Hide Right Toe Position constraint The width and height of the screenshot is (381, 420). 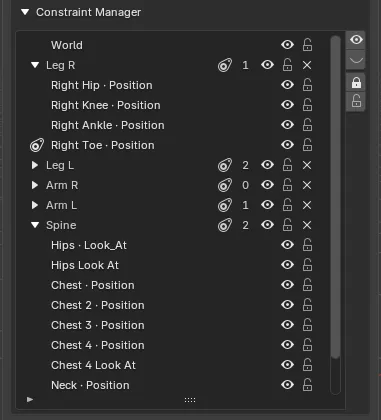tap(287, 145)
